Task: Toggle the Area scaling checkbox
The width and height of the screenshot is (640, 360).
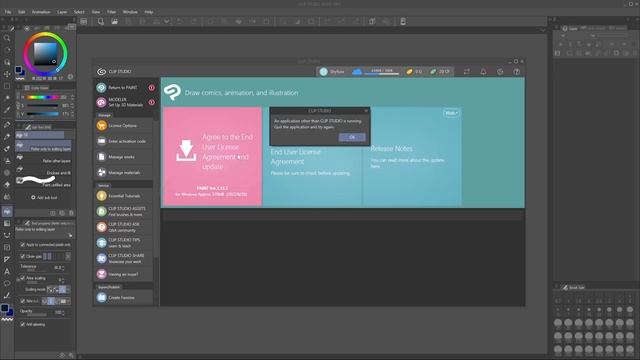Action: 23,278
